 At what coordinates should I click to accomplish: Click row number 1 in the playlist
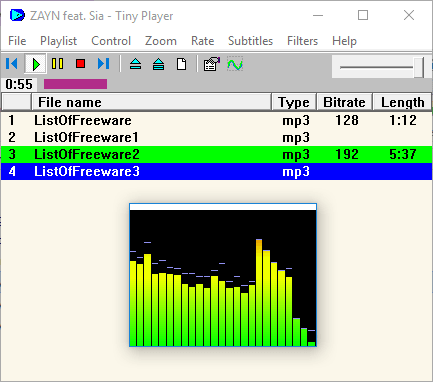[x=12, y=120]
